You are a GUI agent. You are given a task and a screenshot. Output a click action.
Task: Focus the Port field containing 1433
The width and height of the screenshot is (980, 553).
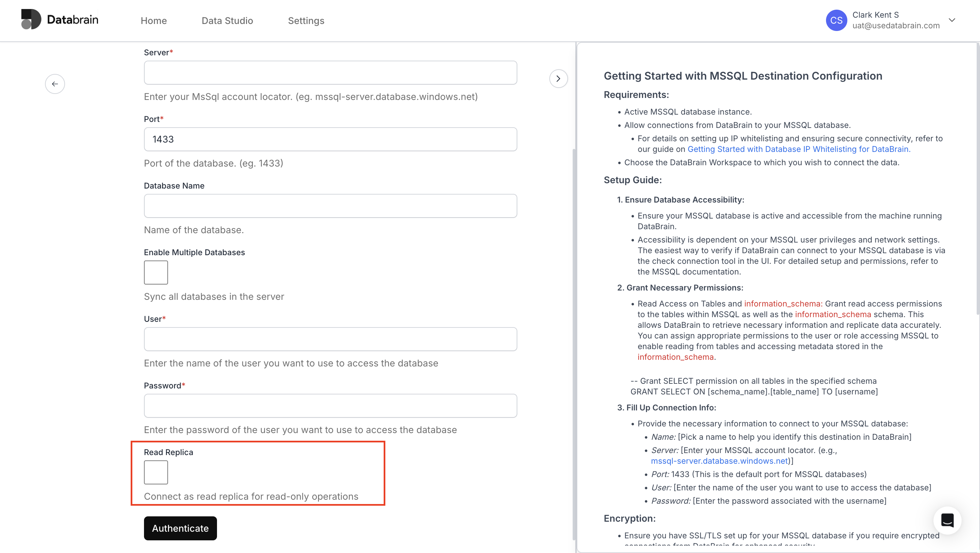[x=330, y=139]
